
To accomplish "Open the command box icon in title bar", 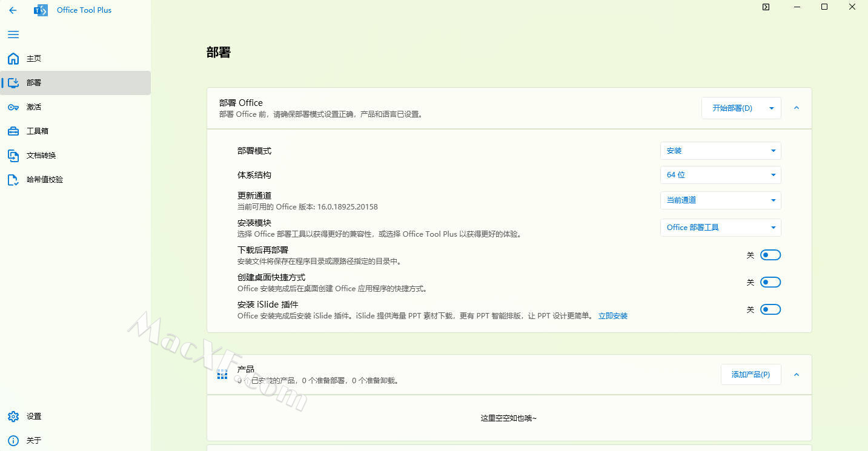I will tap(766, 7).
